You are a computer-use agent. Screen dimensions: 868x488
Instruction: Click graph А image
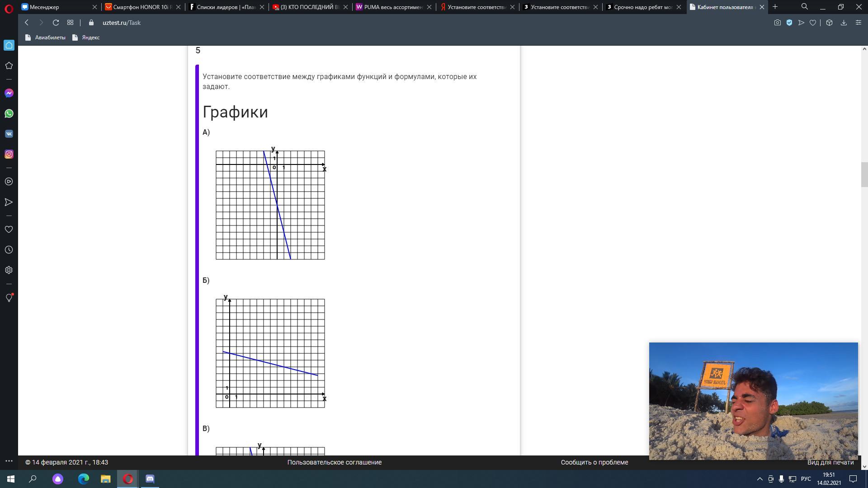(271, 203)
